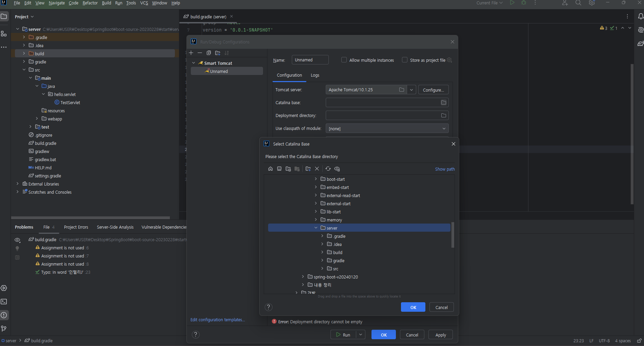
Task: Collapse Smart Tomcat configuration group
Action: pyautogui.click(x=194, y=63)
